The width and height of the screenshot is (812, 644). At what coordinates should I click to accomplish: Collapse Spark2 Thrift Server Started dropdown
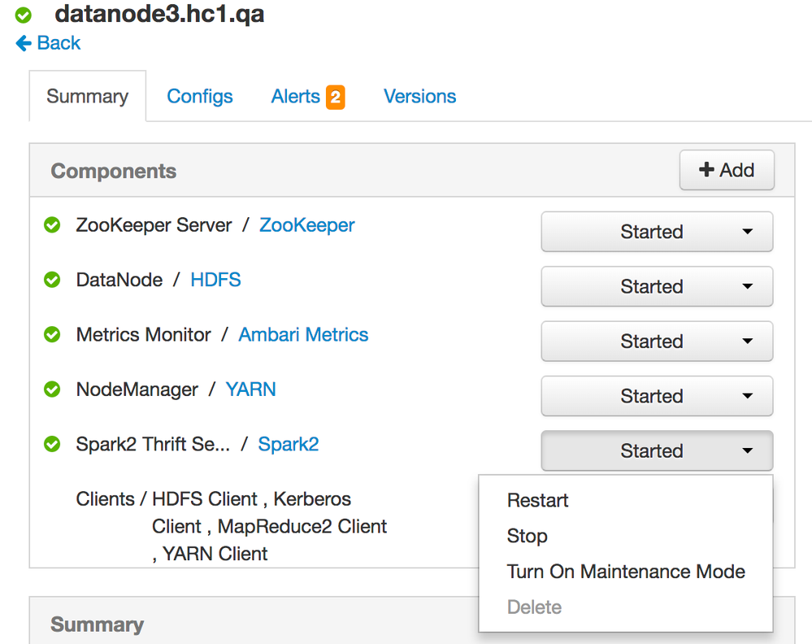pos(657,450)
